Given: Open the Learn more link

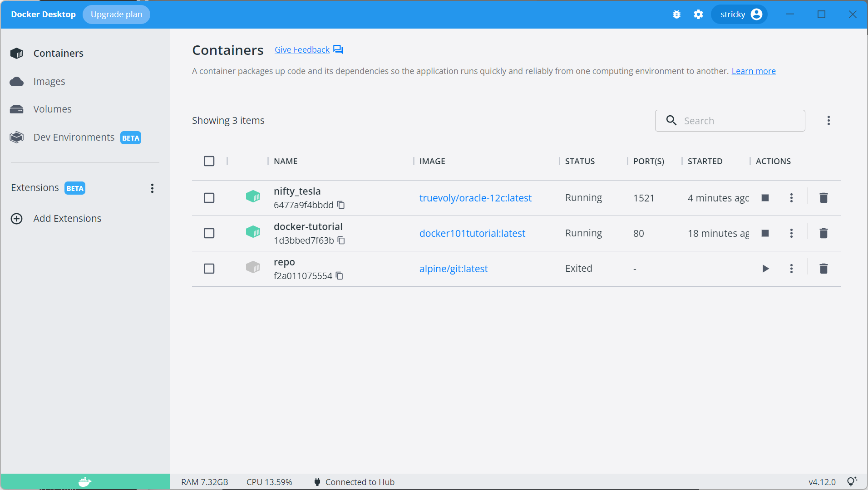Looking at the screenshot, I should (x=754, y=71).
